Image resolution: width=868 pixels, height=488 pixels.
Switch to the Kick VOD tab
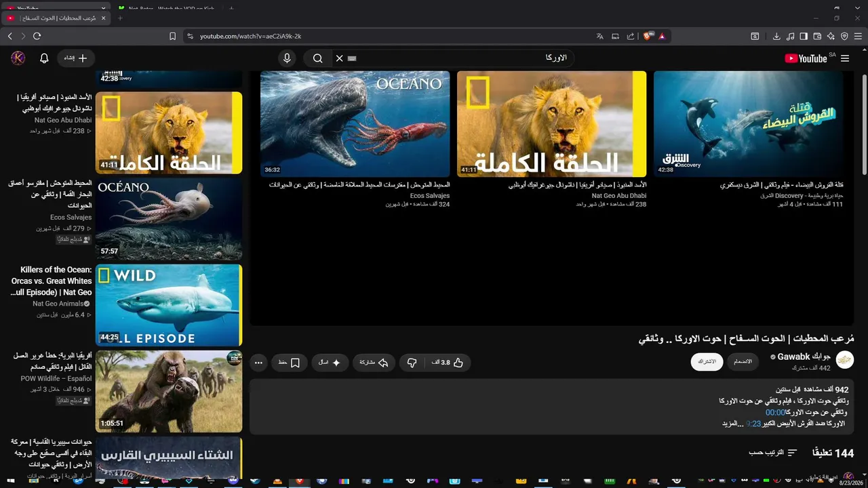tap(166, 8)
